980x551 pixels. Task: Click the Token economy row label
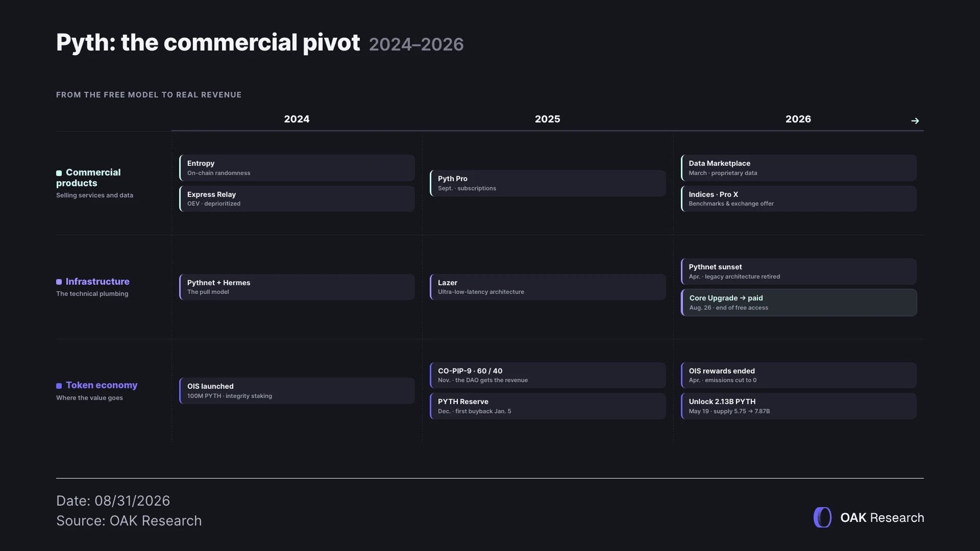(102, 385)
